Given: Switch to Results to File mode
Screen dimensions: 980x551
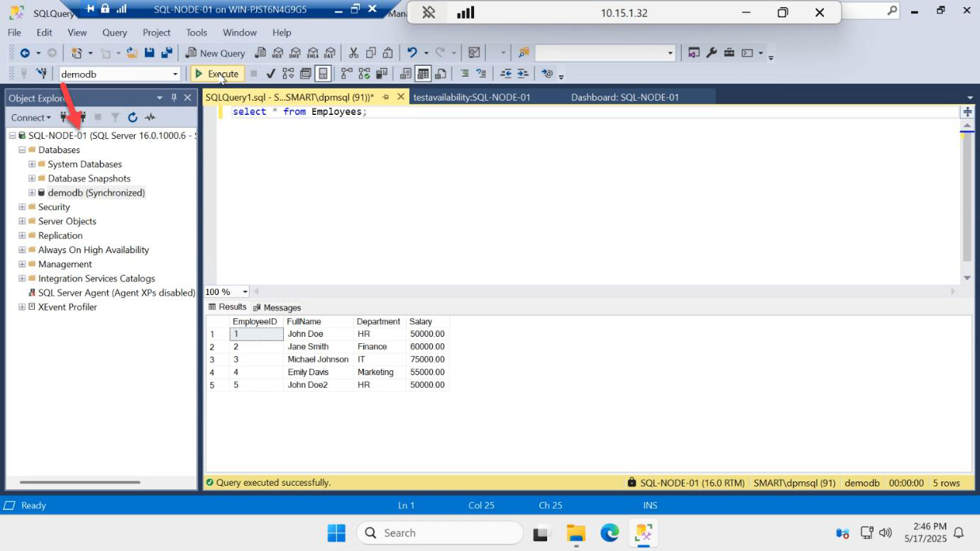Looking at the screenshot, I should coord(441,74).
